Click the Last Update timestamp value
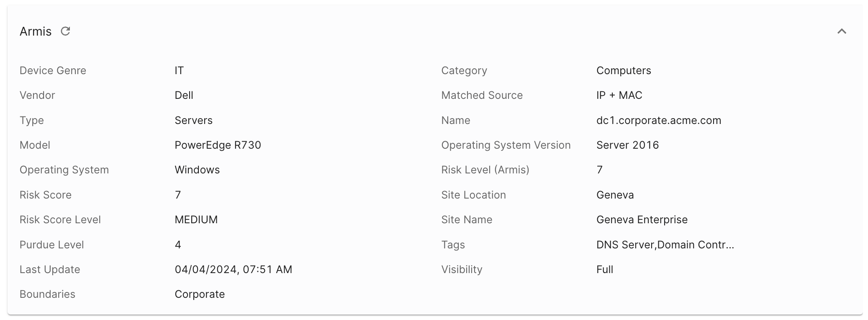The height and width of the screenshot is (320, 868). pyautogui.click(x=233, y=269)
